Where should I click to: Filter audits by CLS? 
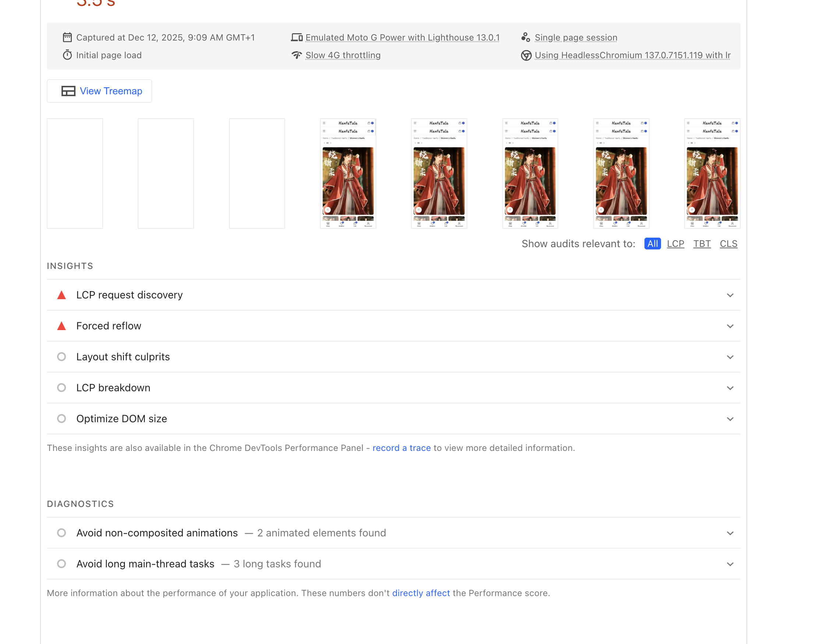(x=728, y=244)
